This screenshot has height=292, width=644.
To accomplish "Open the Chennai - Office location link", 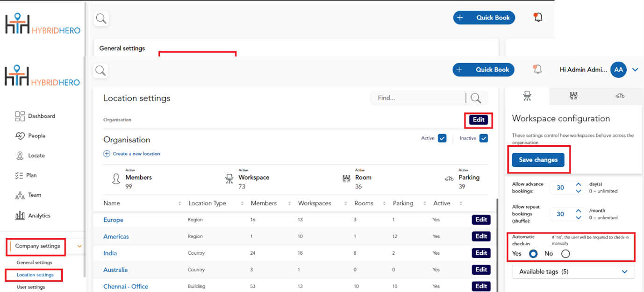I will click(x=126, y=286).
